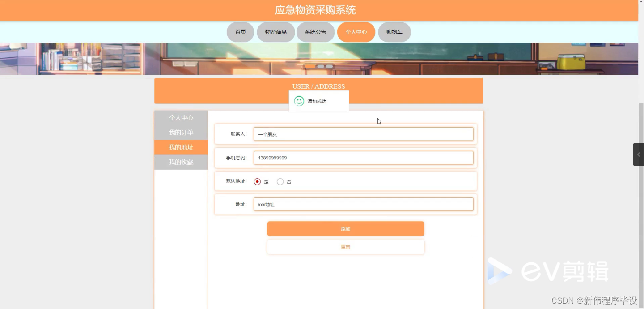Click the 地址 address input field
The height and width of the screenshot is (309, 644).
[363, 204]
